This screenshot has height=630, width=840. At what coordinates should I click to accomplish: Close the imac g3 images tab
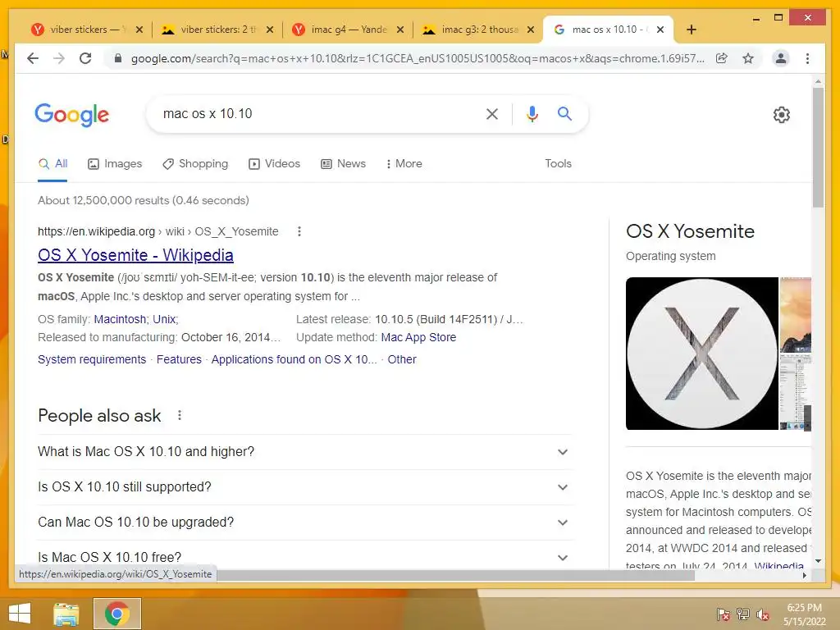point(531,30)
